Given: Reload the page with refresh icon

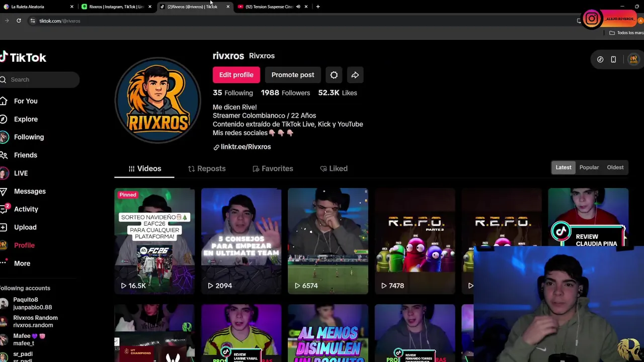Looking at the screenshot, I should tap(19, 21).
